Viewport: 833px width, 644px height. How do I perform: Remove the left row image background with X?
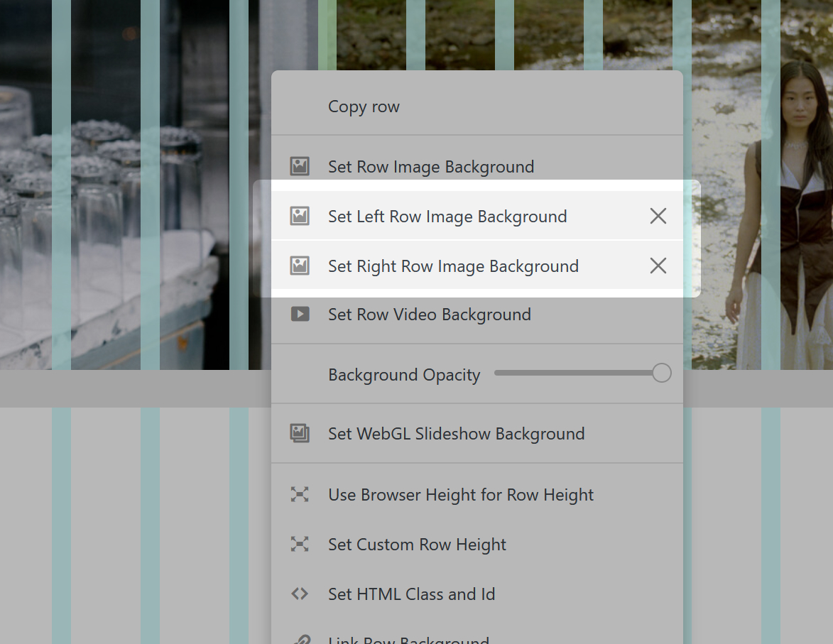[658, 217]
